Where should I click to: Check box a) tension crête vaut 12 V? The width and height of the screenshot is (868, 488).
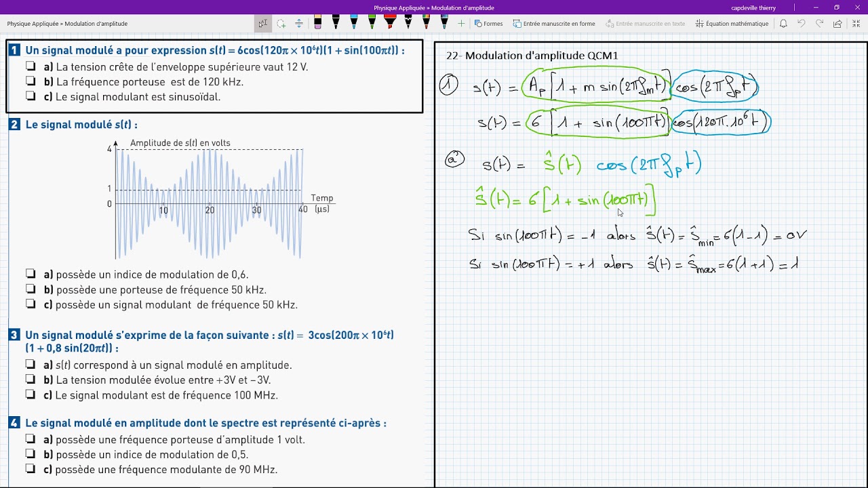tap(31, 66)
